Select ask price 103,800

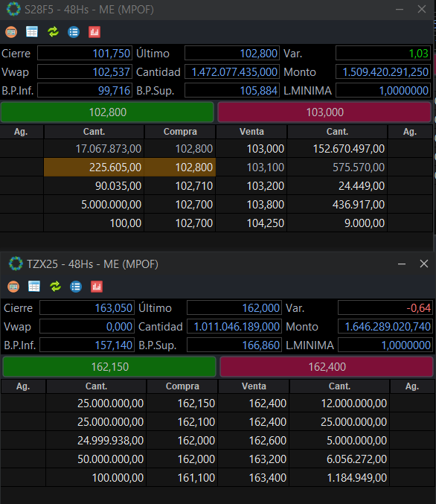coord(251,205)
